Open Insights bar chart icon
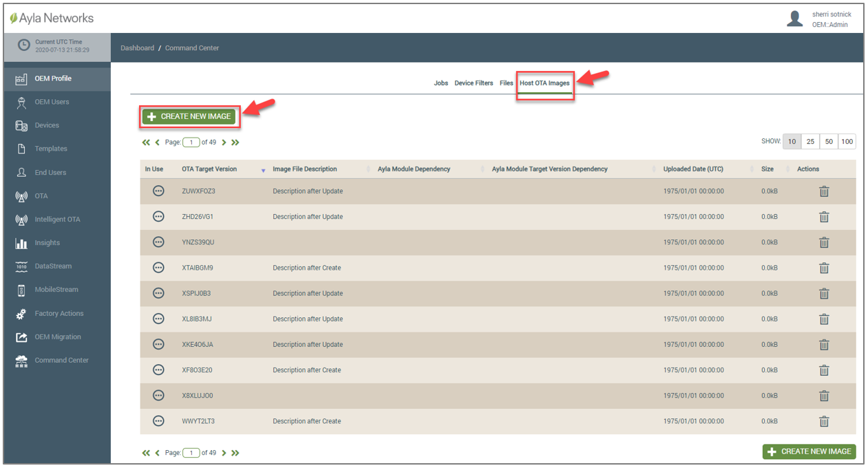 click(21, 243)
